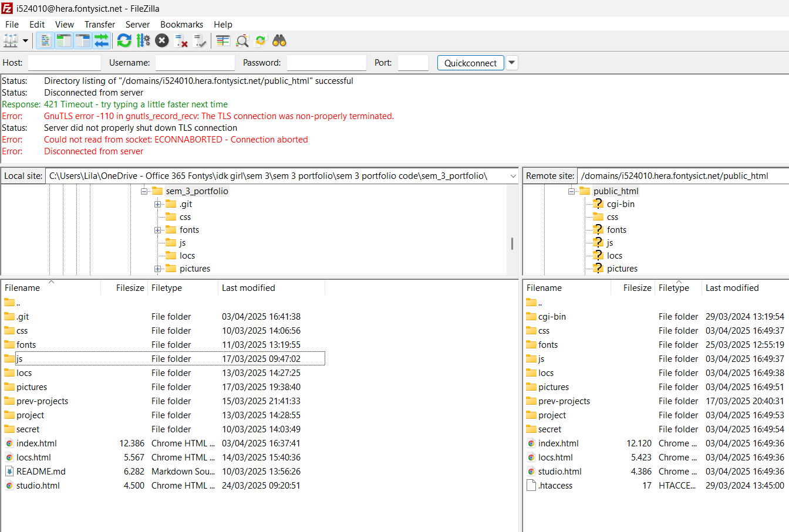Select local index.html Chrome file icon
The width and height of the screenshot is (789, 532).
click(x=9, y=443)
